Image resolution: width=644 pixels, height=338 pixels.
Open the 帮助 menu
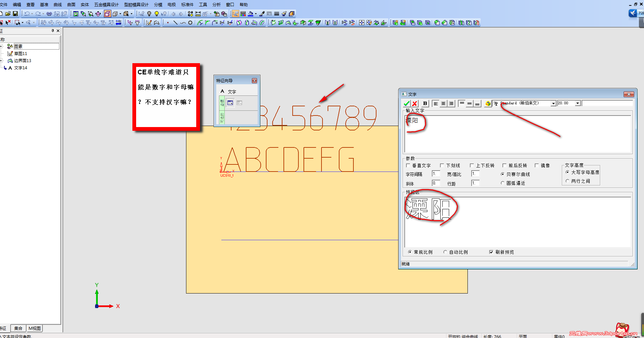[243, 5]
